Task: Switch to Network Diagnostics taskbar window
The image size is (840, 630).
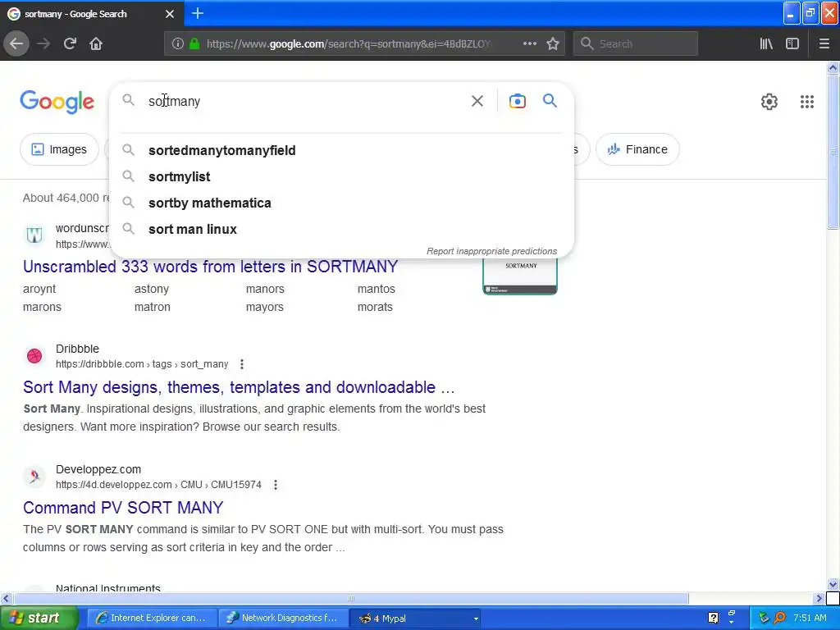Action: [283, 618]
